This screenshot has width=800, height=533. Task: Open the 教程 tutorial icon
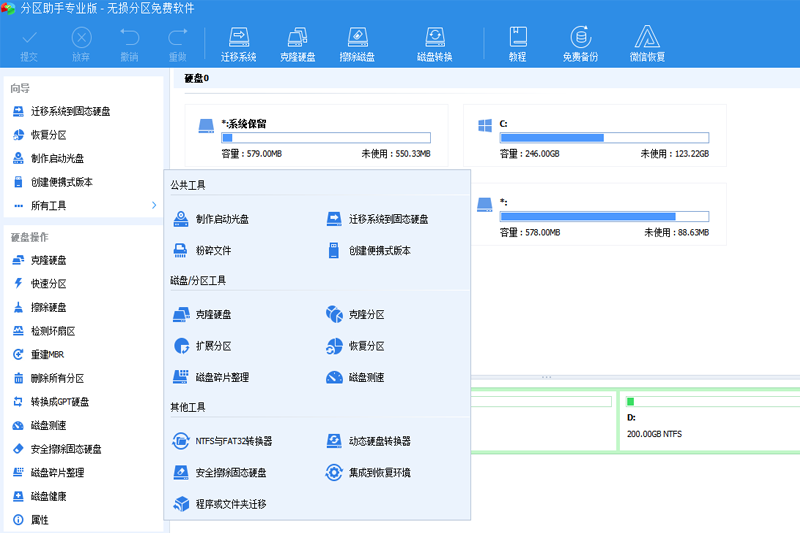click(x=517, y=43)
